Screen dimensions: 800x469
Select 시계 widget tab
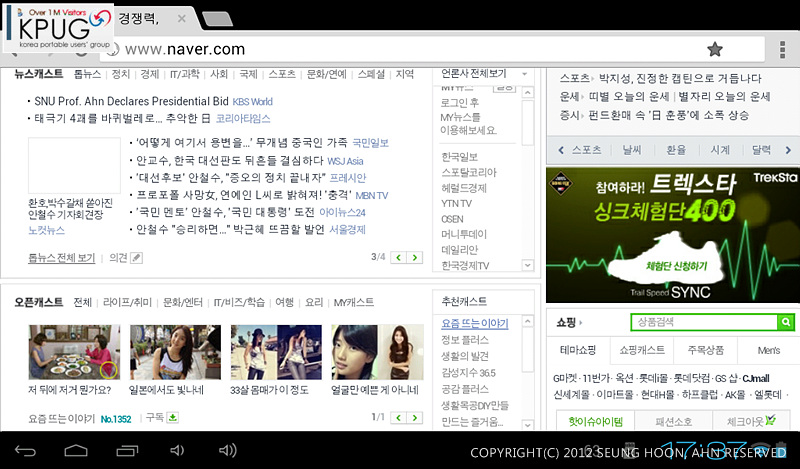point(720,150)
